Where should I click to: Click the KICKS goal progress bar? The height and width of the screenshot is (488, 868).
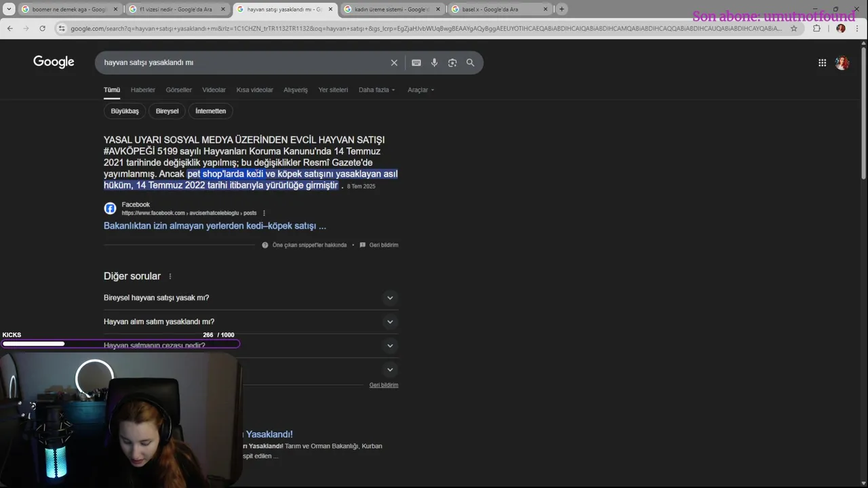click(x=121, y=344)
